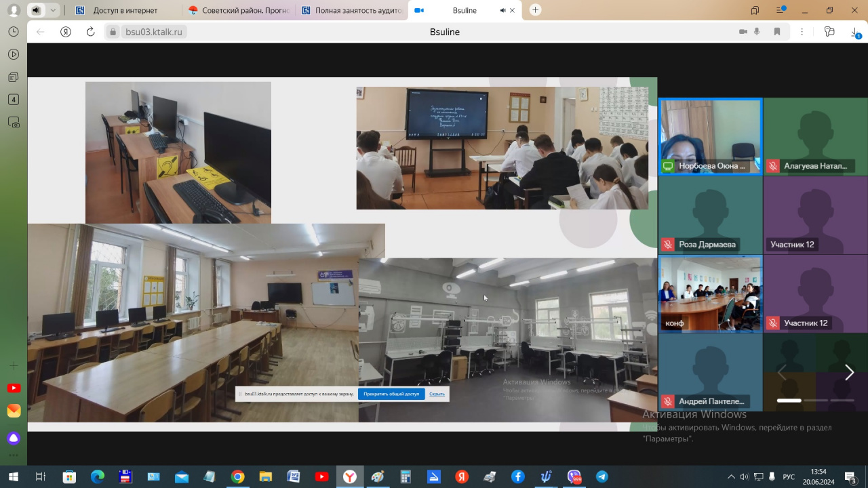
Task: Click the participant page indicator bar
Action: [x=789, y=401]
